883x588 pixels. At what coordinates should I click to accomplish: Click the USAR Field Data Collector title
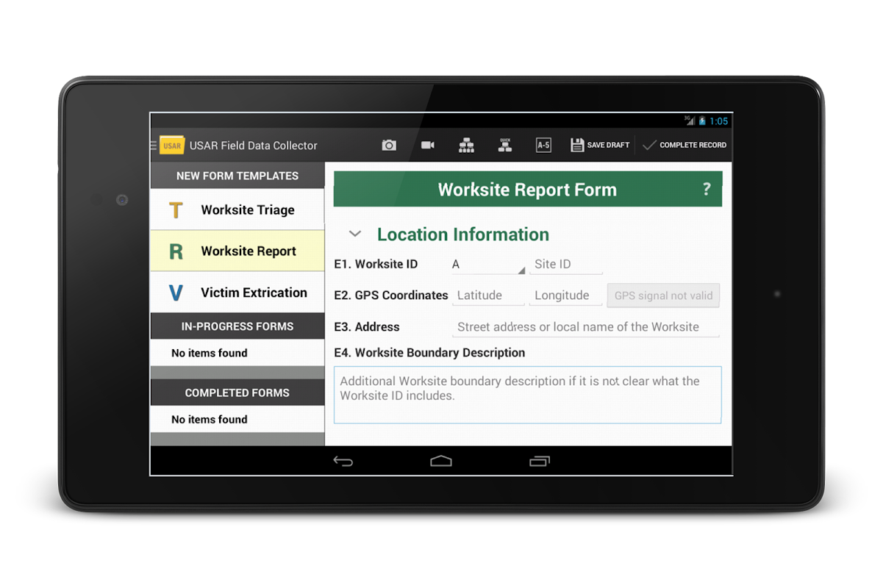[254, 146]
